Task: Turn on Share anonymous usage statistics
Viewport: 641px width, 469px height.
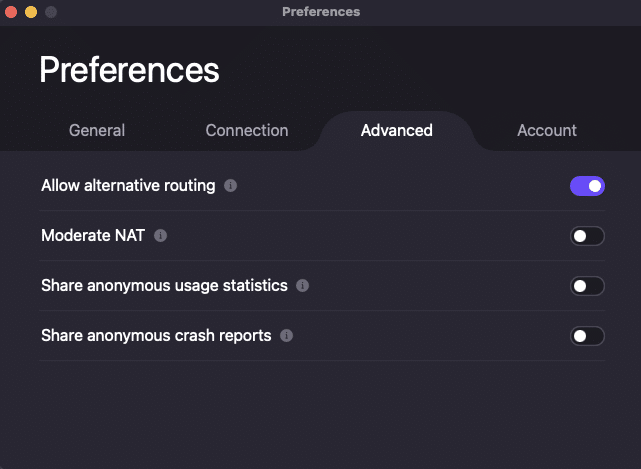Action: pos(587,286)
